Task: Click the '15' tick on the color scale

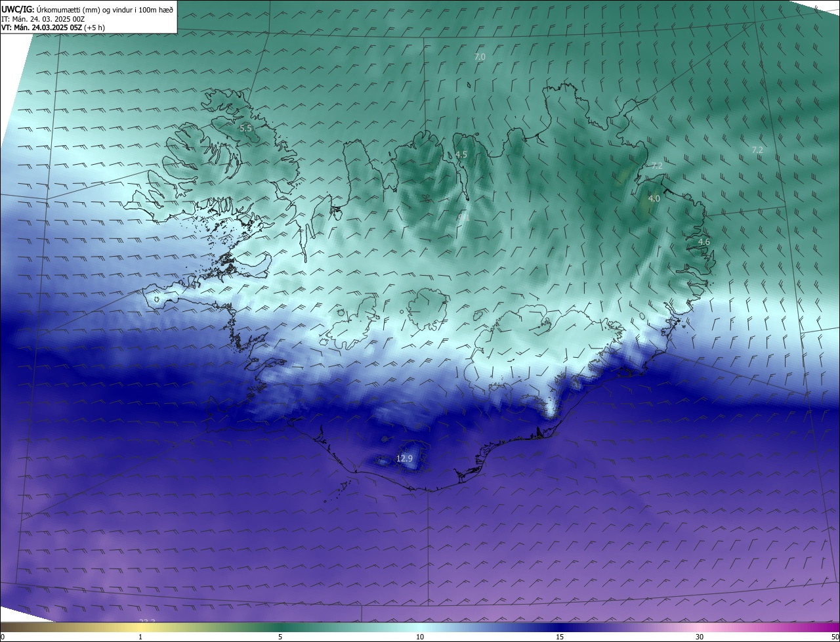Action: click(x=560, y=637)
